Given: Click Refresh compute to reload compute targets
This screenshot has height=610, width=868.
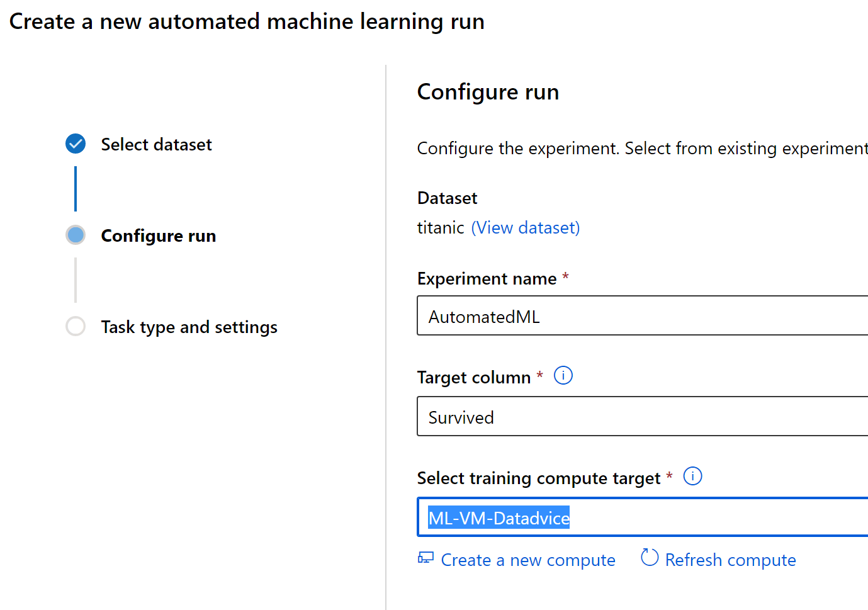Looking at the screenshot, I should tap(730, 560).
